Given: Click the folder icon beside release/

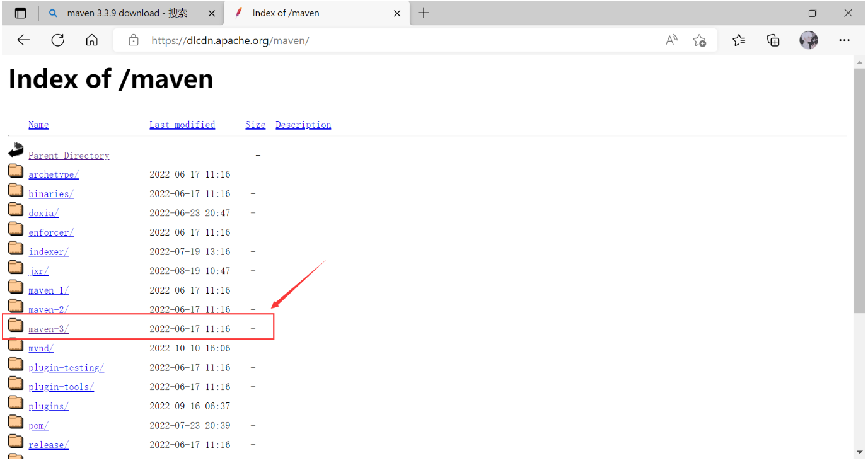Looking at the screenshot, I should coord(16,442).
